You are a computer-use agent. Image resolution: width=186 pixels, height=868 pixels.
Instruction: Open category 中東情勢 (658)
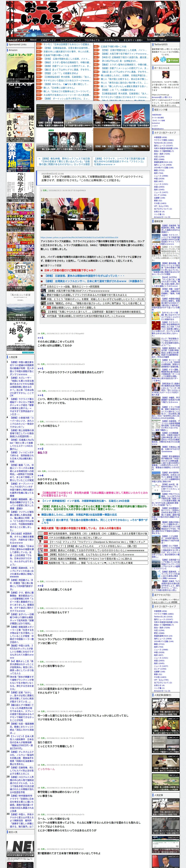[x=160, y=137]
